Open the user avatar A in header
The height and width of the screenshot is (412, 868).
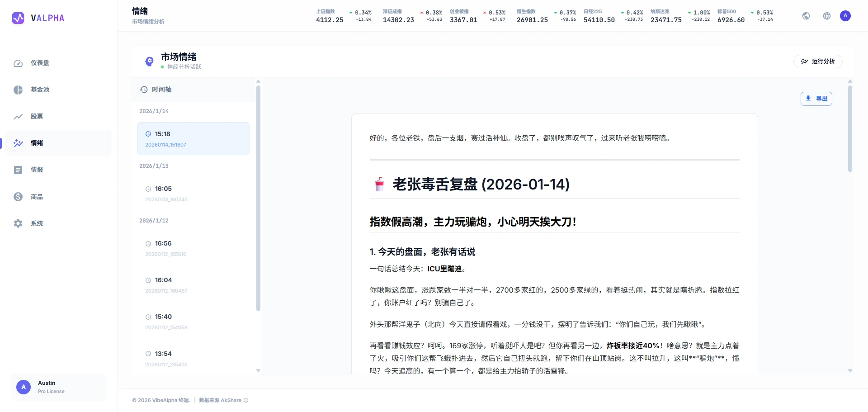tap(845, 16)
